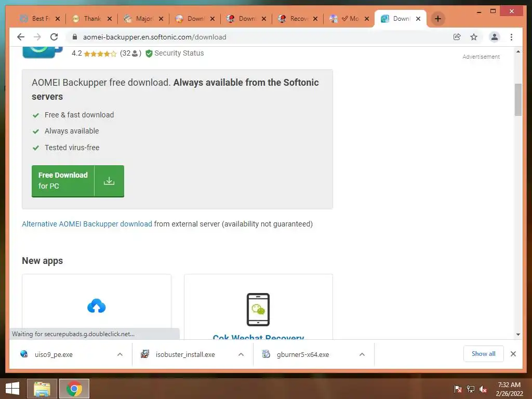Close the 'Recov' tab
This screenshot has width=532, height=399.
(315, 19)
